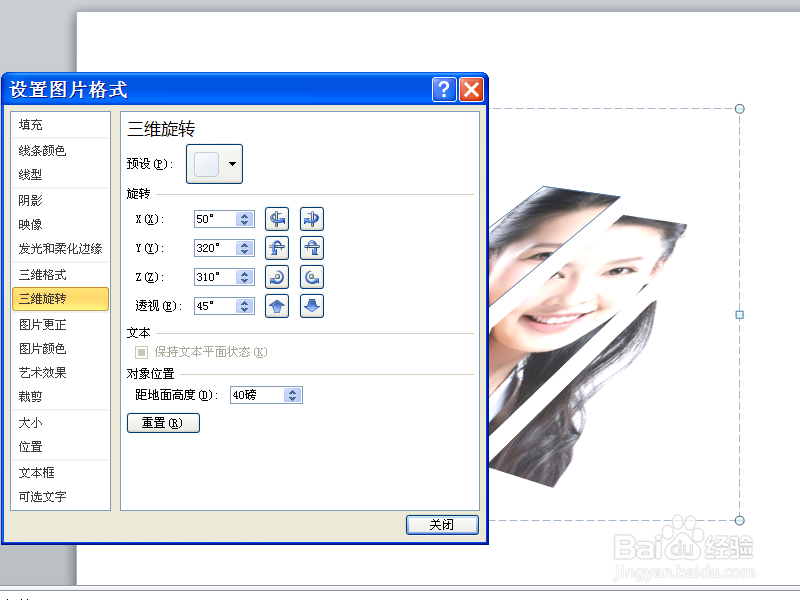Toggle 保持文本平面状态 checkbox
Image resolution: width=800 pixels, height=600 pixels.
click(141, 352)
